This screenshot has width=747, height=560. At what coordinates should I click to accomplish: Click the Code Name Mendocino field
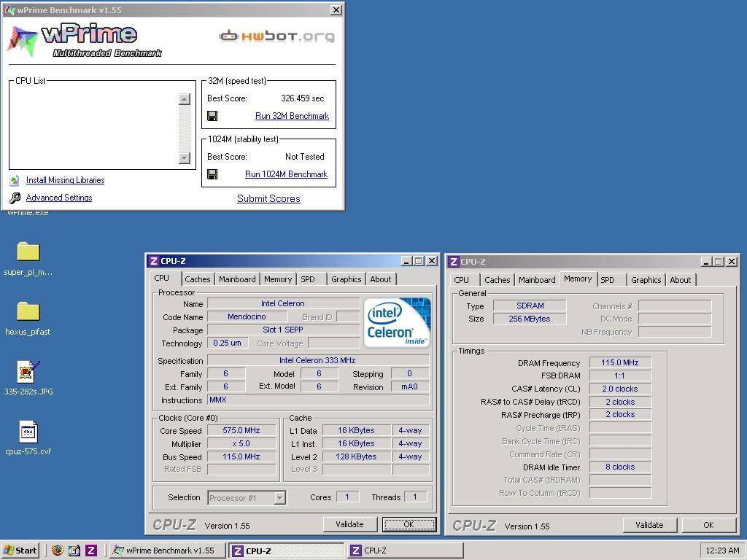point(247,316)
